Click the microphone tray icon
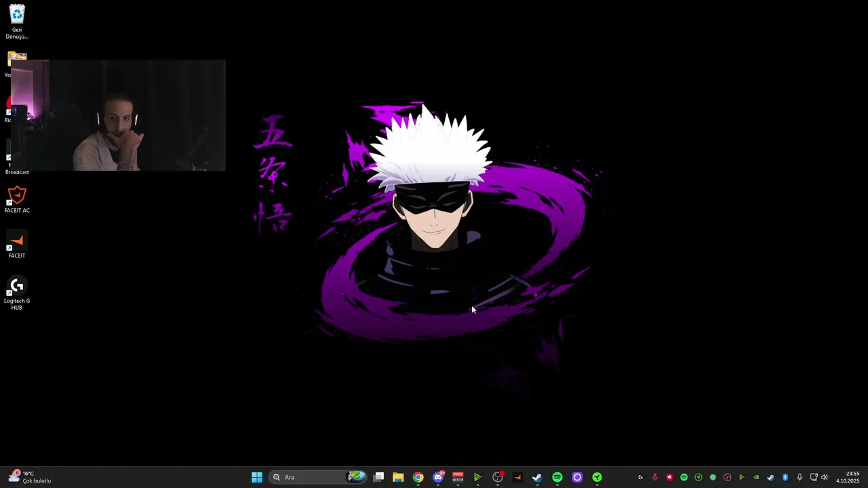 [800, 477]
